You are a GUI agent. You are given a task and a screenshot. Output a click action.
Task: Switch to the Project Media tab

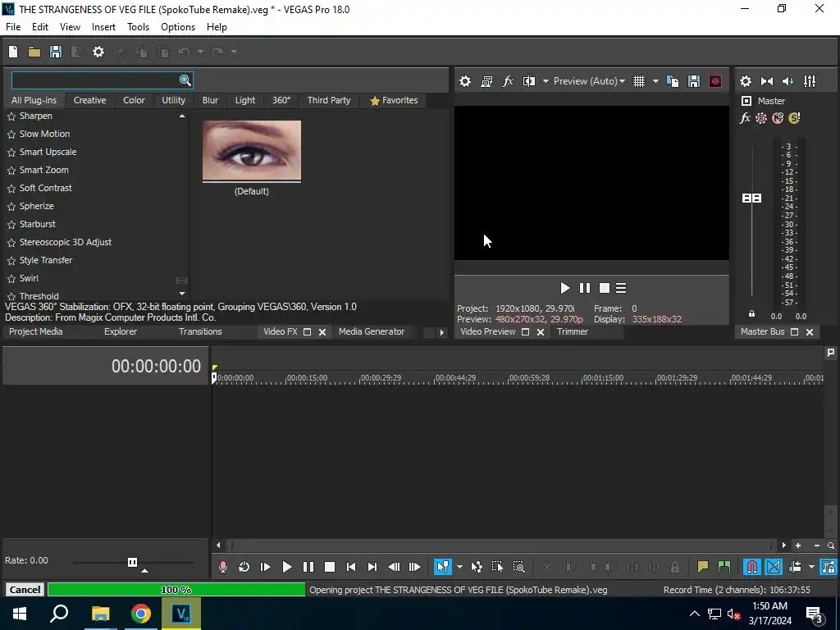(35, 331)
